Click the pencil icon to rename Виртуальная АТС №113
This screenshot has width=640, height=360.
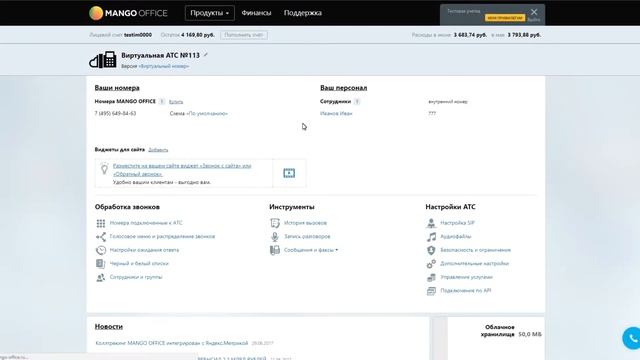click(x=206, y=55)
